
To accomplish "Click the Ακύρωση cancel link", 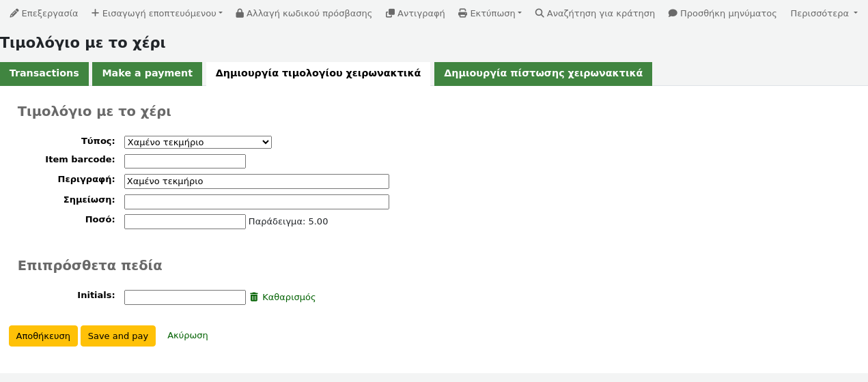I will [188, 336].
